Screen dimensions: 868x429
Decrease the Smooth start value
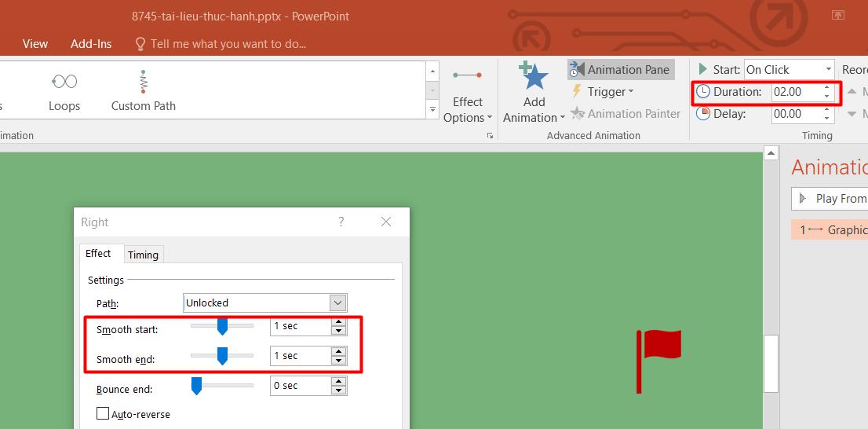coord(338,331)
